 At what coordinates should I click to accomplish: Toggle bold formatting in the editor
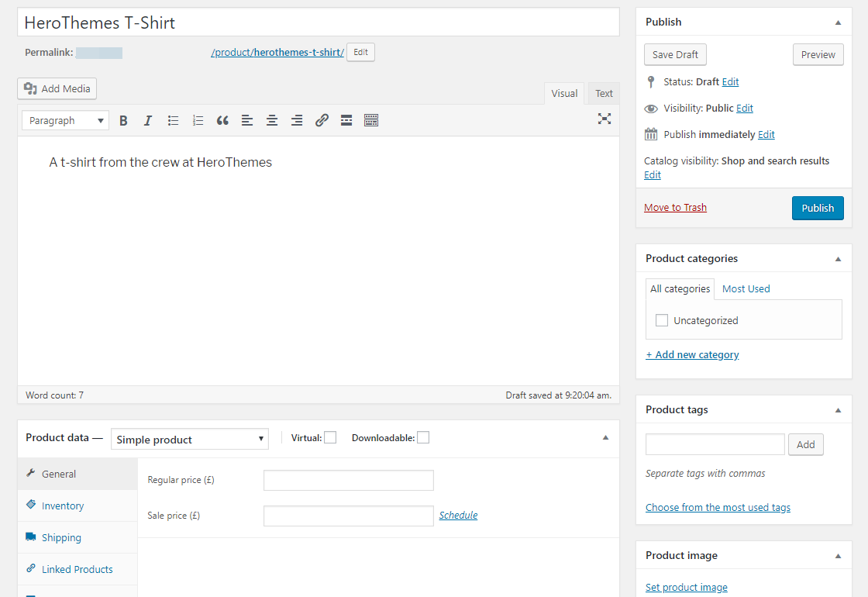point(123,120)
